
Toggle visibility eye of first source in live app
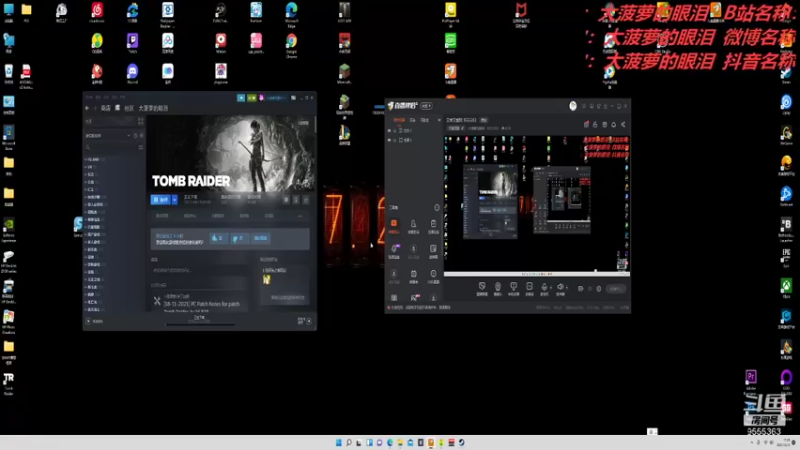click(389, 131)
